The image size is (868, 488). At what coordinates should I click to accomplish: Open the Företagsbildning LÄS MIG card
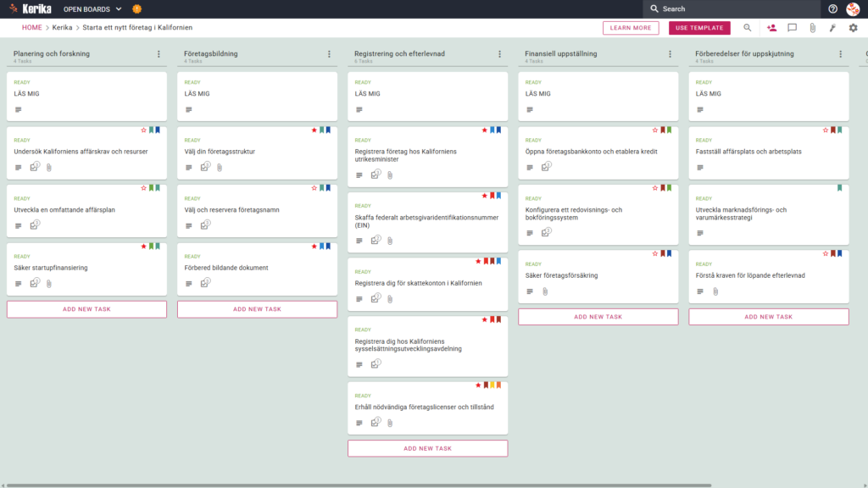257,97
